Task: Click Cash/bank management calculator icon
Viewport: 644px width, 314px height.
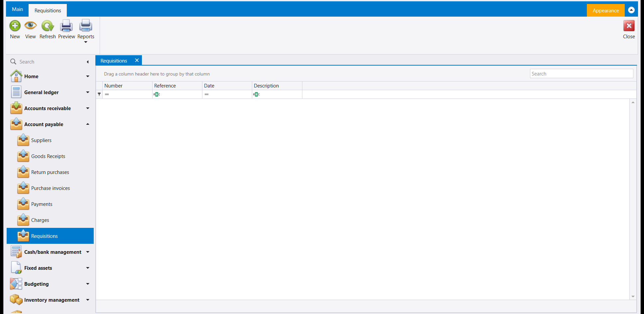Action: (x=16, y=252)
